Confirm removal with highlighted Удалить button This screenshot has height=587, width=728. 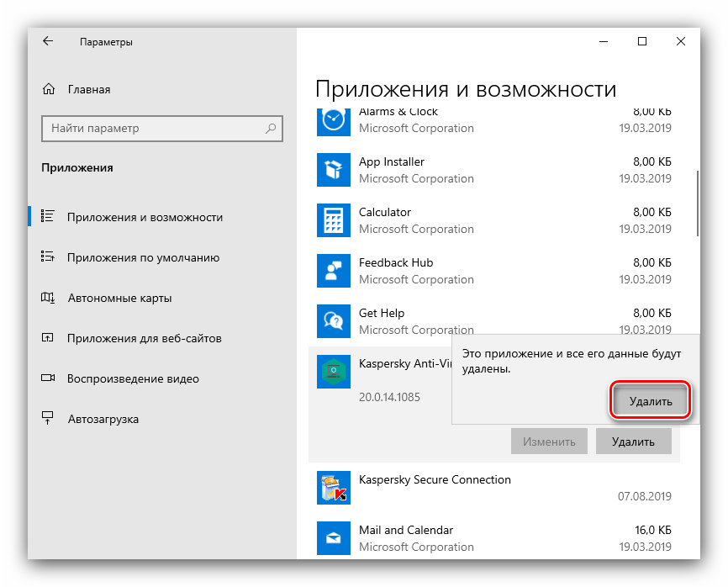tap(650, 401)
